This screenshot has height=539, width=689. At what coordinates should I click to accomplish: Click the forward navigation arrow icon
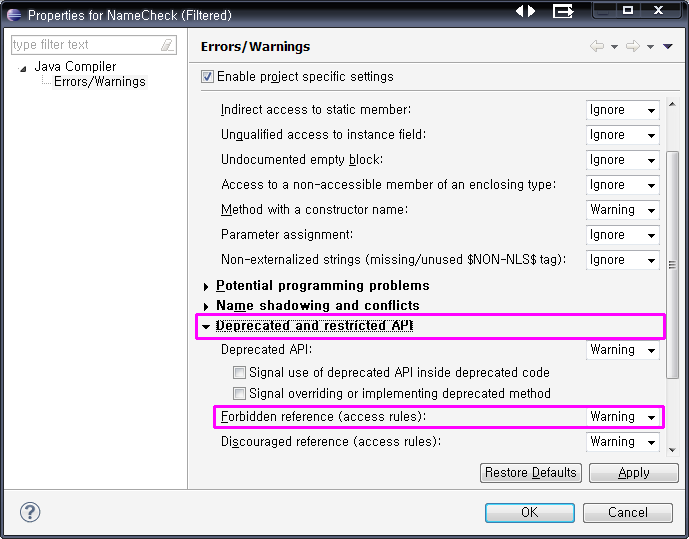[633, 46]
